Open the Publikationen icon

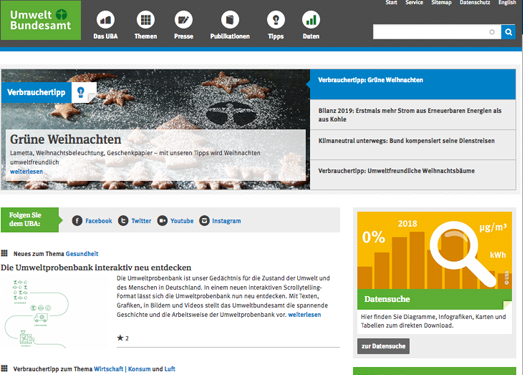tap(230, 20)
